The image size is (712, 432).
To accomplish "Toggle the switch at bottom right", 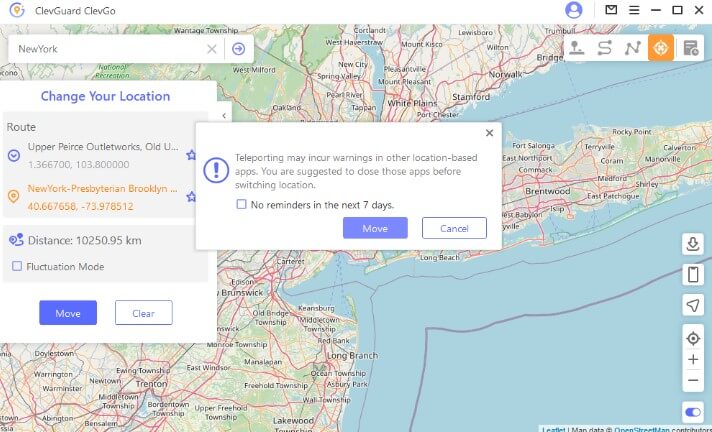I will 693,412.
